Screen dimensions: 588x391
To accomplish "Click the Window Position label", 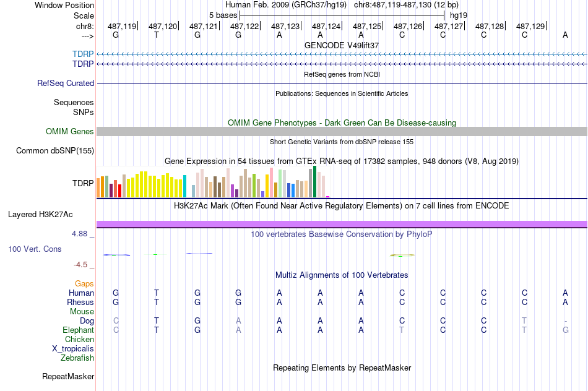I will pos(64,5).
